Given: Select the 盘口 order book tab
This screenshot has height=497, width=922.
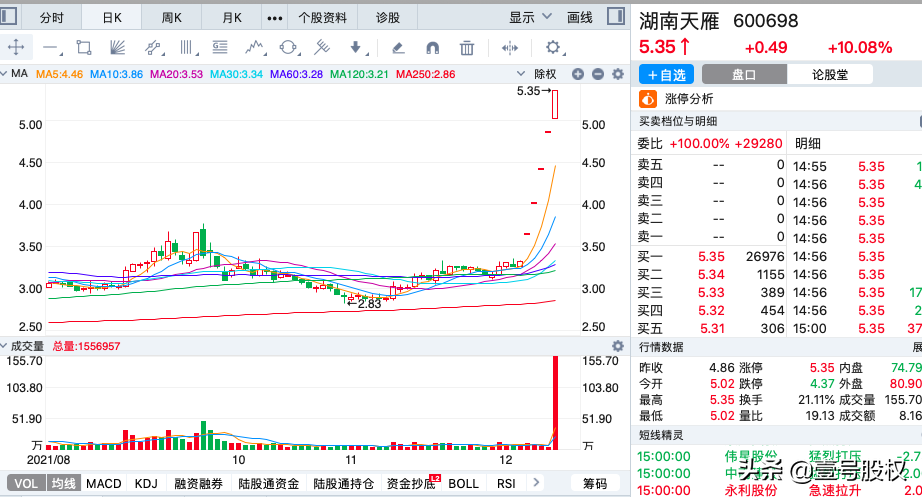Looking at the screenshot, I should 744,75.
